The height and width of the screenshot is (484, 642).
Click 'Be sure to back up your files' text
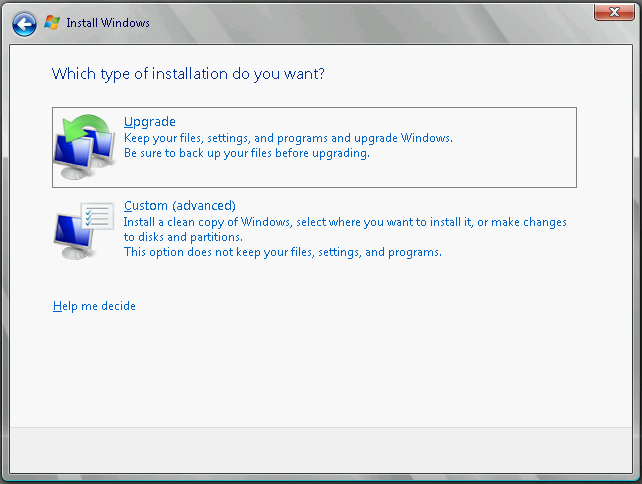click(246, 154)
